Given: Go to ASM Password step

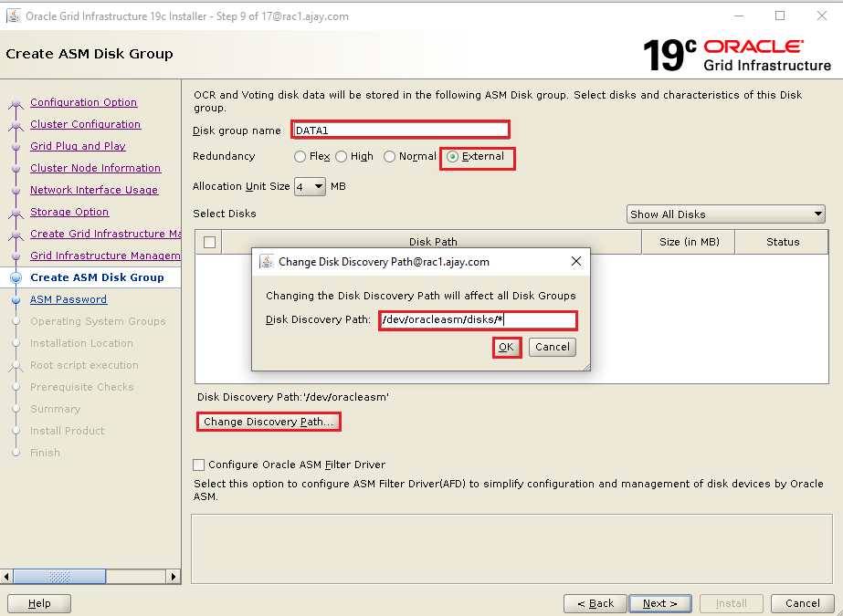Looking at the screenshot, I should click(x=68, y=299).
